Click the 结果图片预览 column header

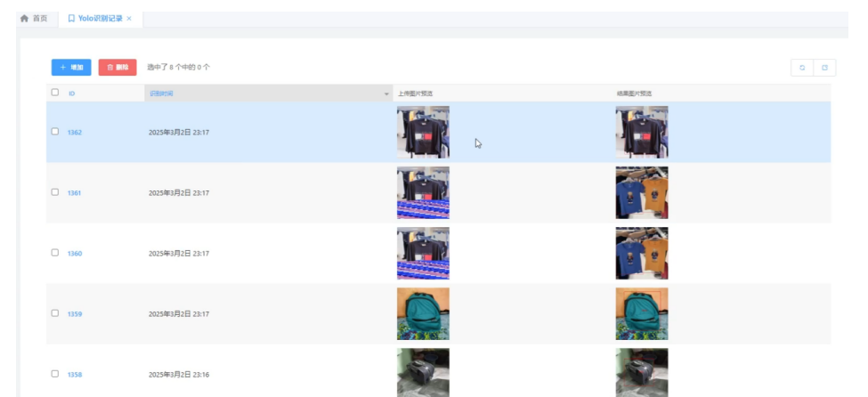(635, 93)
